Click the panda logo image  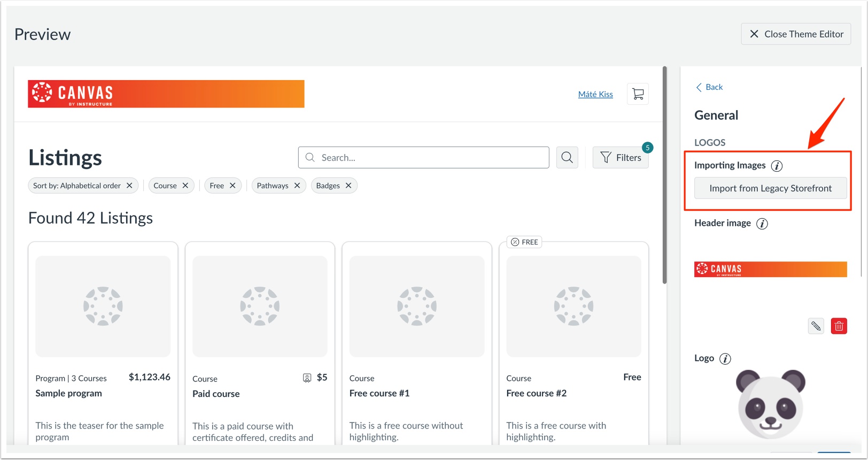pyautogui.click(x=770, y=404)
